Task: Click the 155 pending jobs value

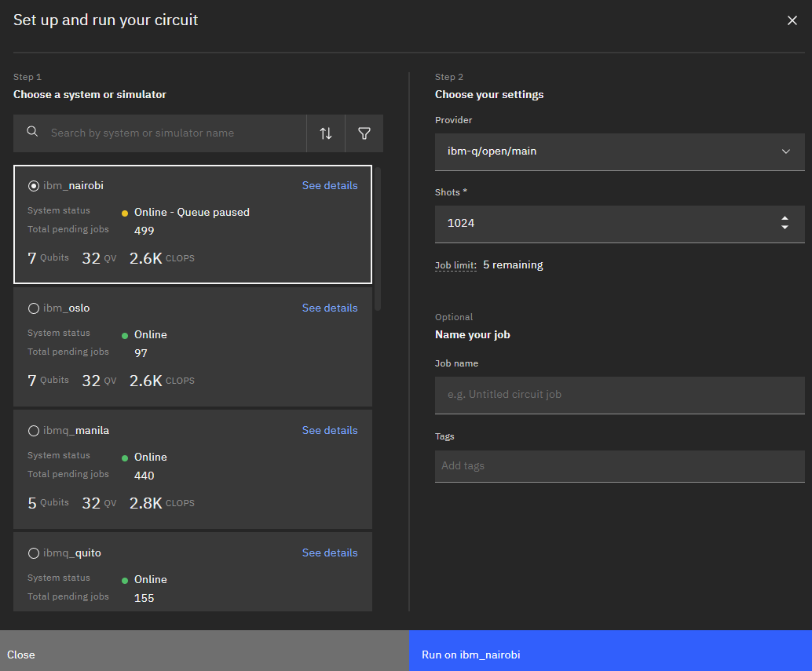Action: 144,598
